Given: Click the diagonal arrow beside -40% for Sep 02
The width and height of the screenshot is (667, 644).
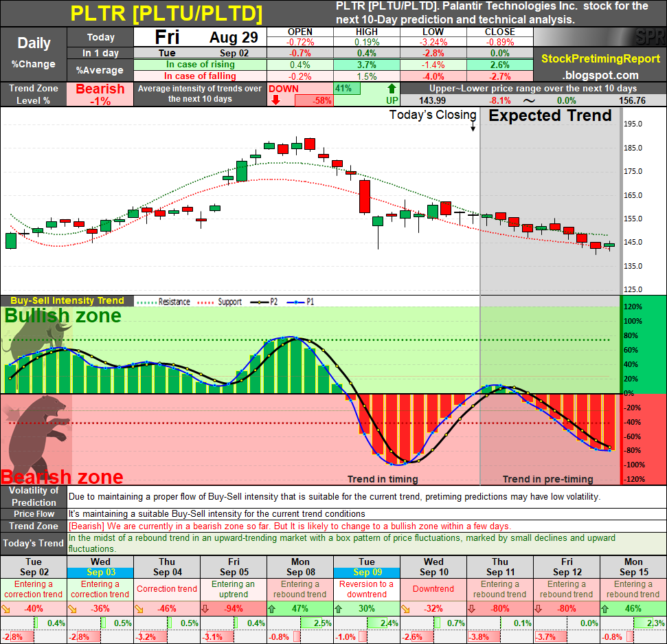Looking at the screenshot, I should click(x=6, y=609).
